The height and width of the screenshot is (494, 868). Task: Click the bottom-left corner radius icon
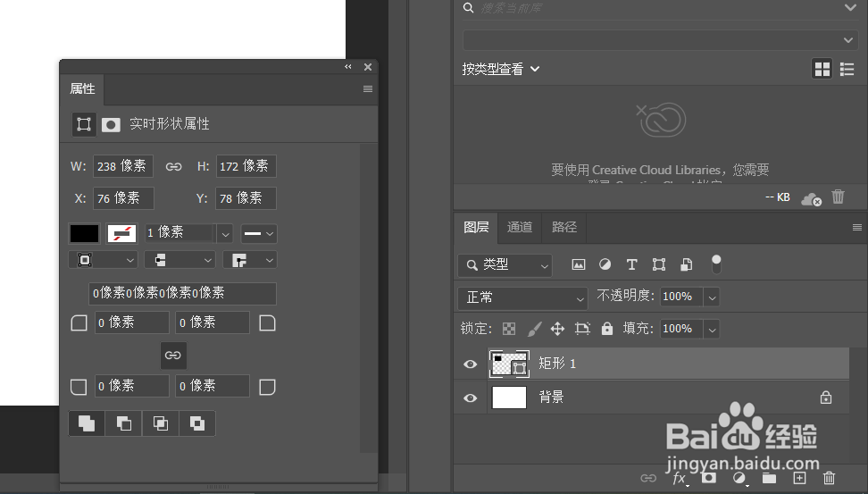pos(79,387)
